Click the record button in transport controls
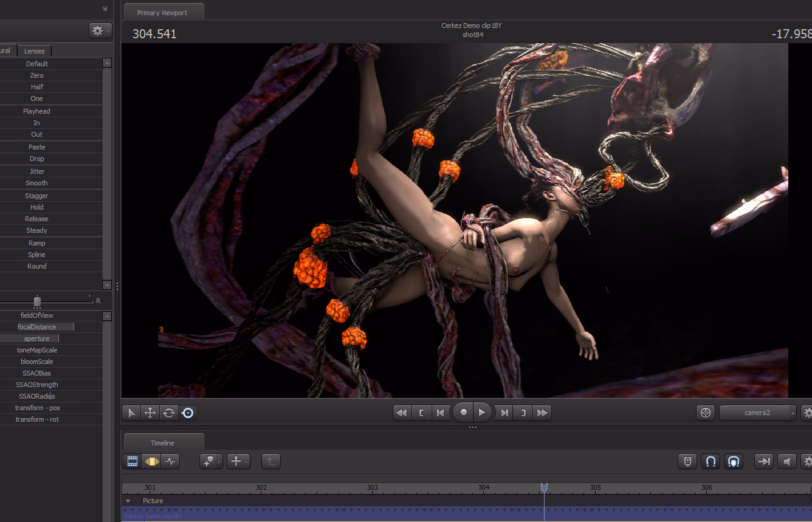 pos(463,413)
